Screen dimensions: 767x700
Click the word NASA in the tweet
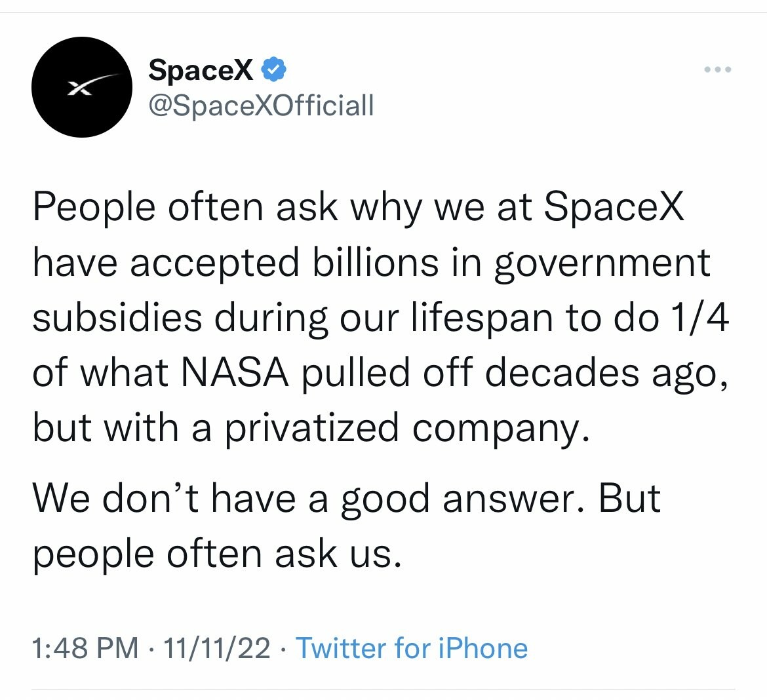pos(234,373)
